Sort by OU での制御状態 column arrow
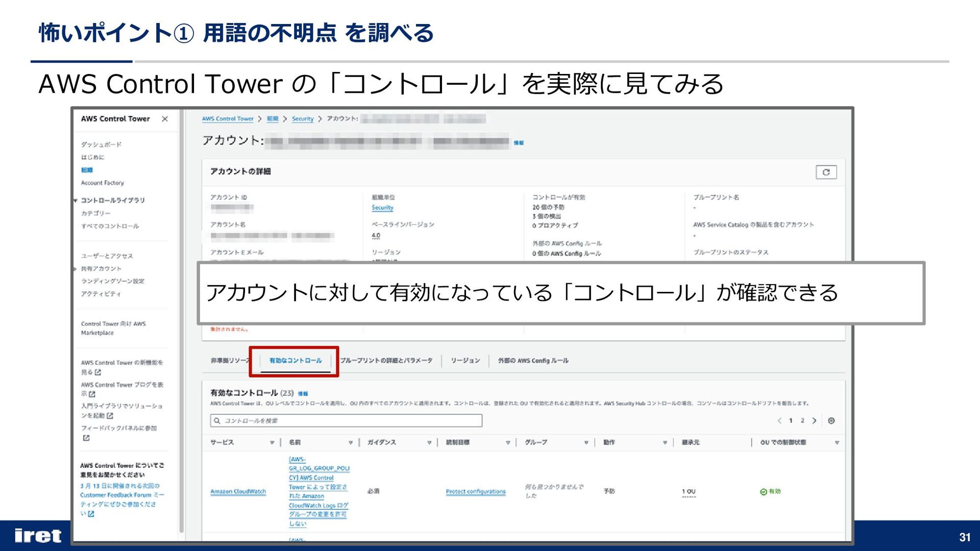Viewport: 980px width, 551px height. coord(837,443)
